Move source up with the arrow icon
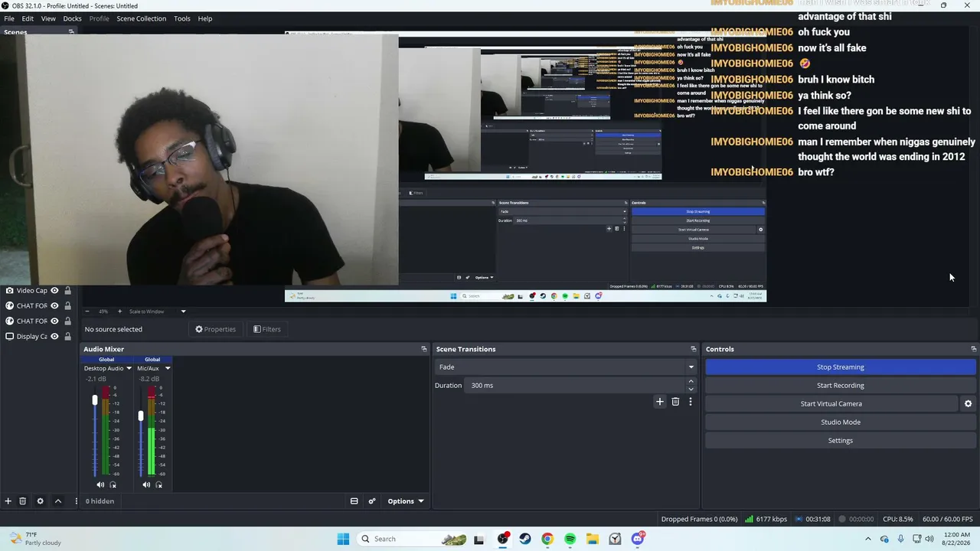Screen dimensions: 980x551 [57, 501]
